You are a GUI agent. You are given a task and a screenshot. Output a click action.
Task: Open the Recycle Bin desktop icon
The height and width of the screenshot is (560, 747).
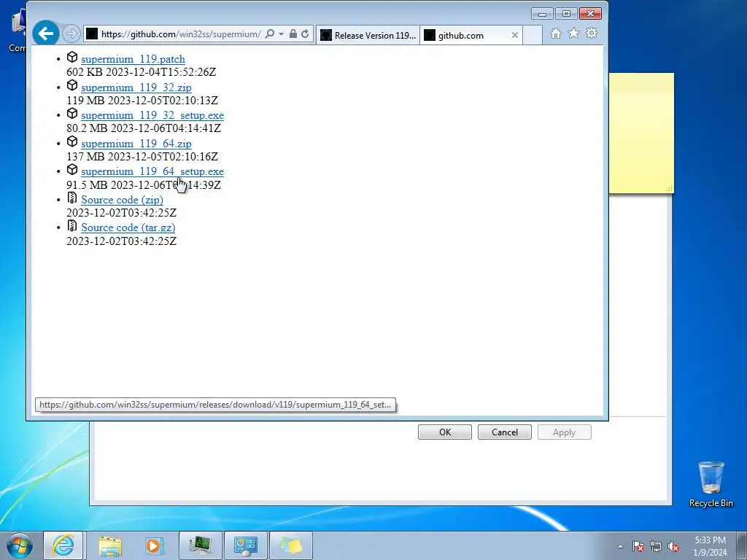(x=711, y=484)
